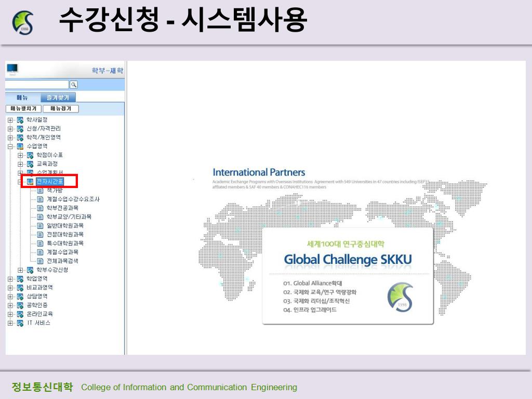The height and width of the screenshot is (399, 532).
Task: Open the 학부전공과목 menu entry
Action: [x=62, y=208]
